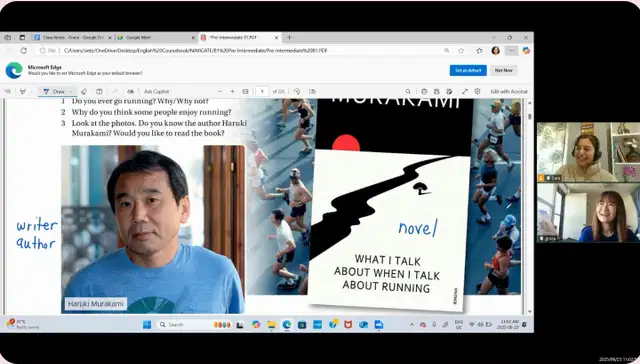
Task: Print the PDF document
Action: [x=424, y=91]
